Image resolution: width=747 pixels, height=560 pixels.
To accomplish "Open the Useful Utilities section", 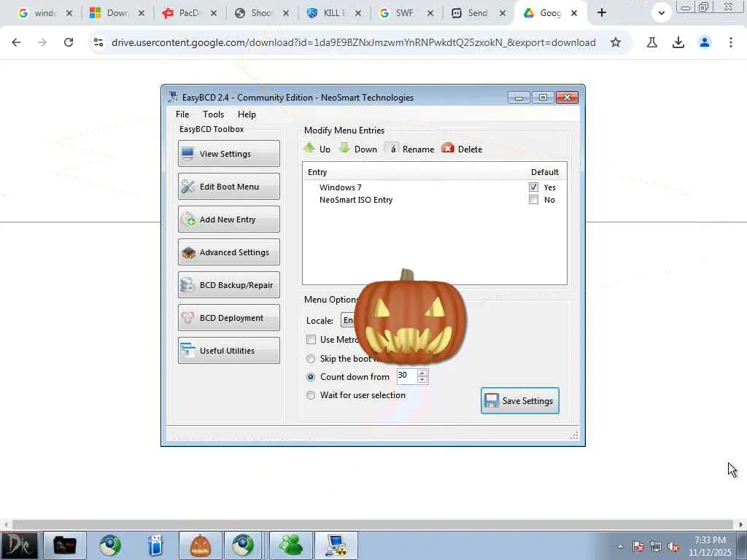I will click(228, 351).
